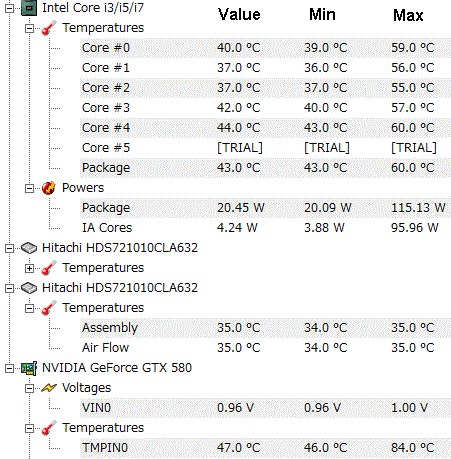Click the first Hitachi hard drive icon
This screenshot has width=451, height=459.
pyautogui.click(x=29, y=248)
